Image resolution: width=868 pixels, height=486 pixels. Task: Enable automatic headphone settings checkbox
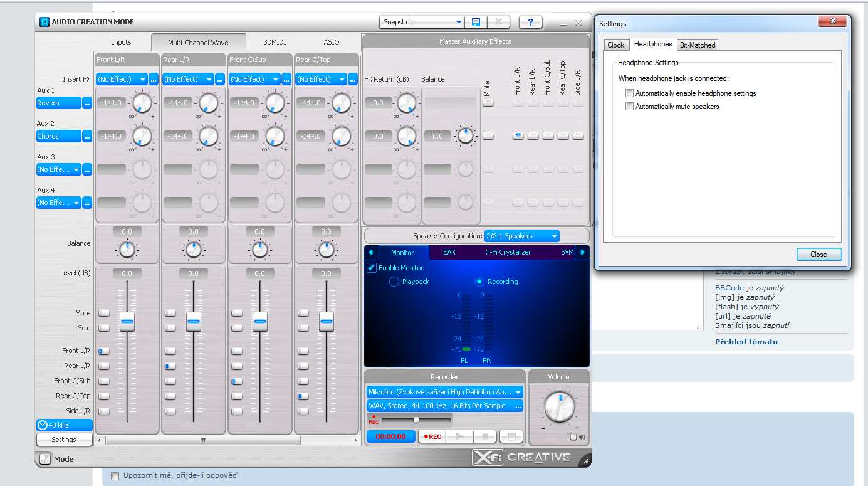coord(630,93)
